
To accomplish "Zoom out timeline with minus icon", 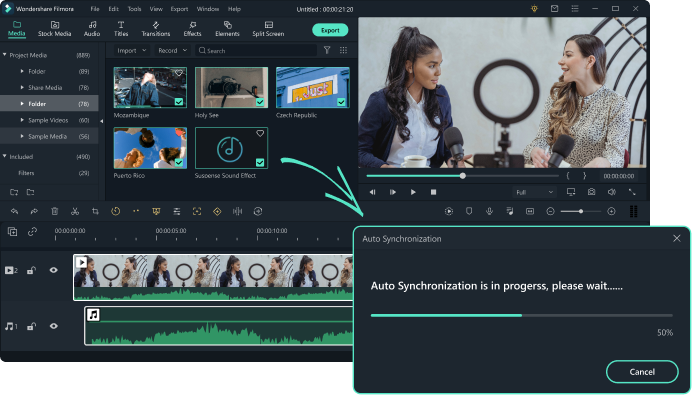I will click(x=550, y=211).
